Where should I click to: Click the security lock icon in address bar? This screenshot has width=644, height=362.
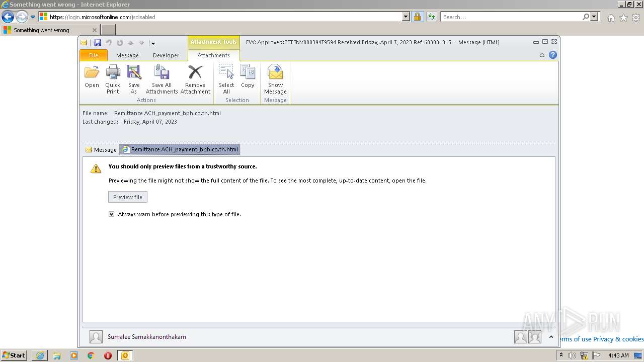click(x=417, y=17)
